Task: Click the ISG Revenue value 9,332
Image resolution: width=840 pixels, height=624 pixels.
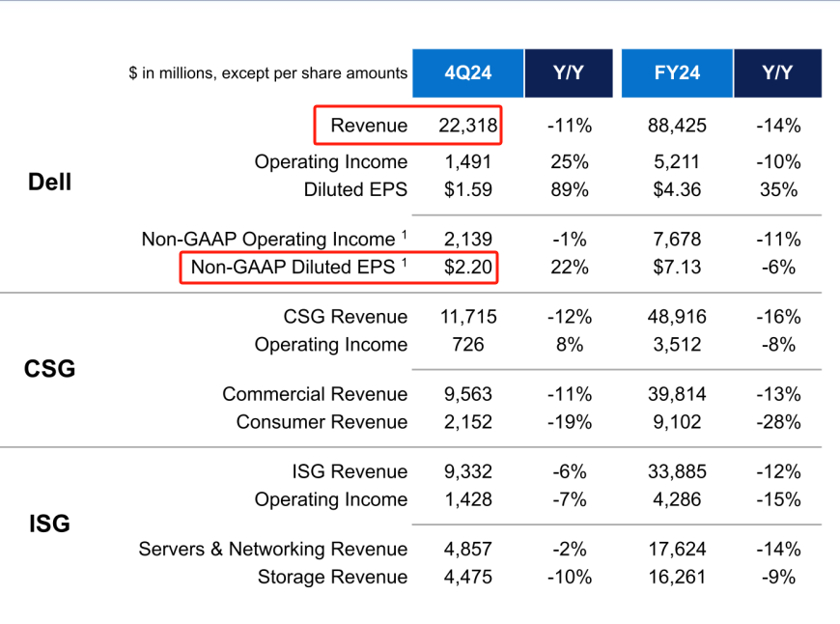Action: click(x=467, y=471)
